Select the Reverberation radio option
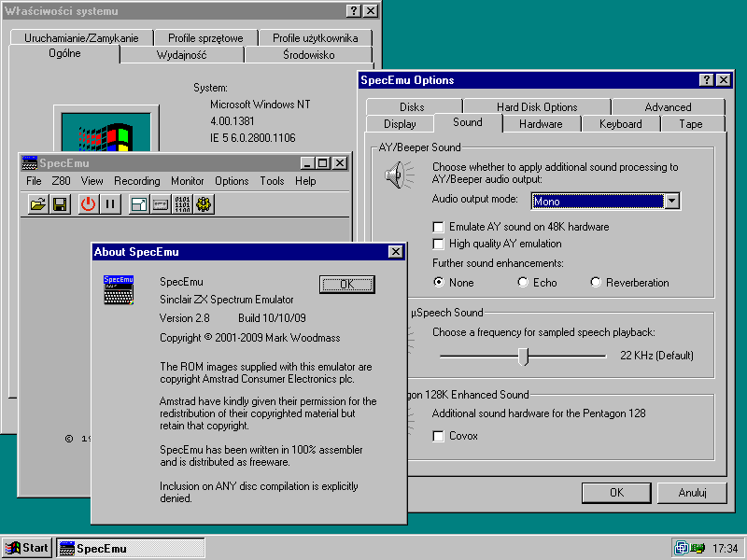This screenshot has height=560, width=747. 629,283
